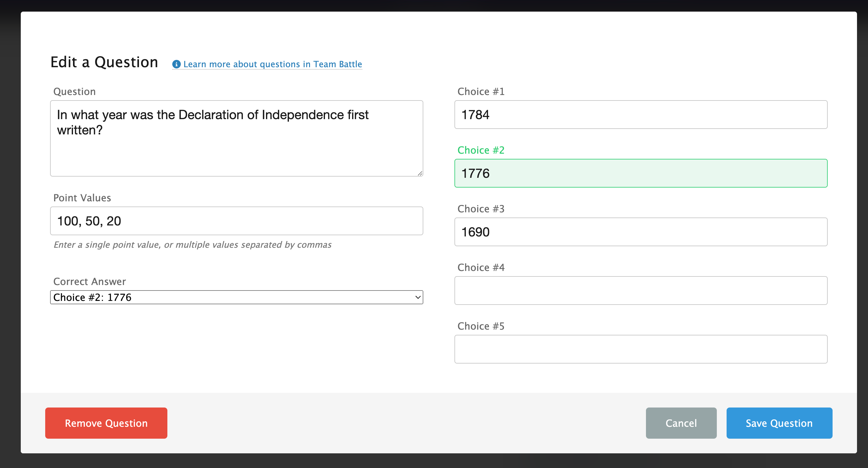Click the Edit a Question heading
The width and height of the screenshot is (868, 468).
104,62
